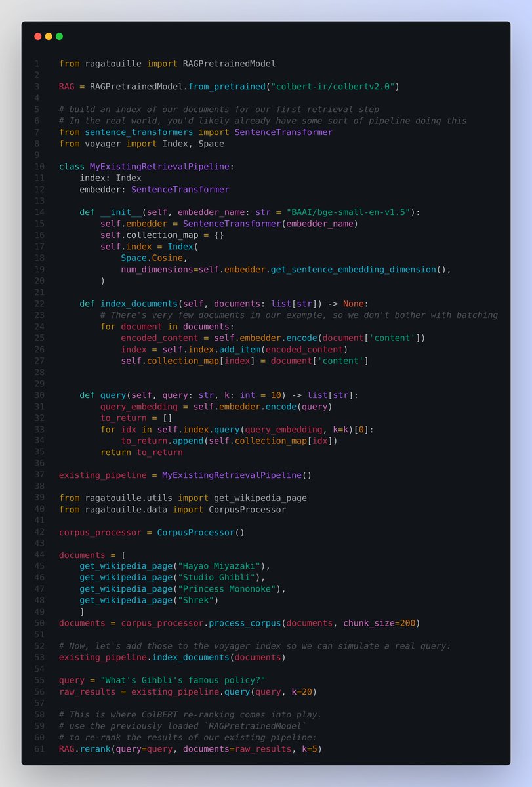Click line number 1 in the gutter
Image resolution: width=532 pixels, height=787 pixels.
pyautogui.click(x=37, y=64)
